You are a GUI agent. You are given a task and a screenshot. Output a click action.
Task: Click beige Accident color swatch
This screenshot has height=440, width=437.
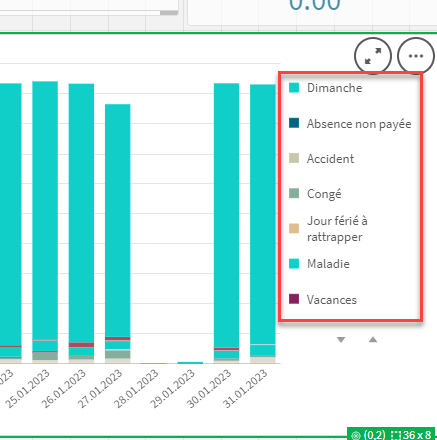coord(294,158)
